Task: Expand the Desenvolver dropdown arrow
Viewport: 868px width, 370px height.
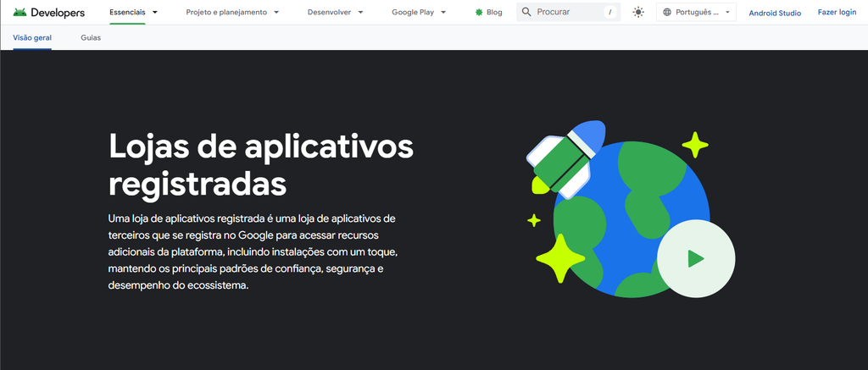Action: pos(360,12)
